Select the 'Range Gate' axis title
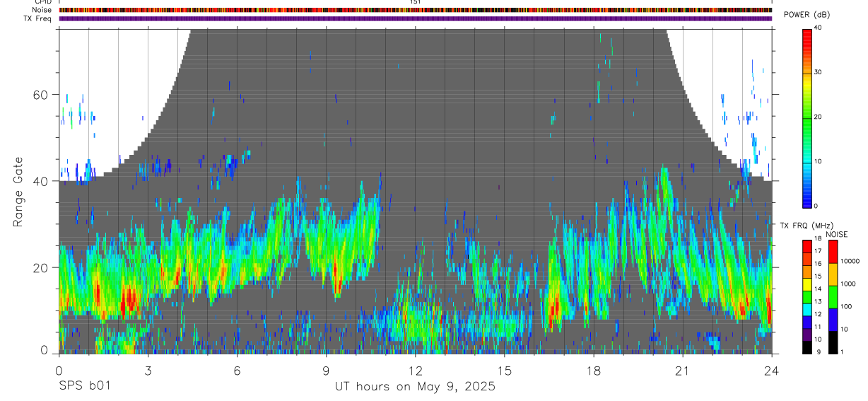Image resolution: width=868 pixels, height=401 pixels. point(19,191)
